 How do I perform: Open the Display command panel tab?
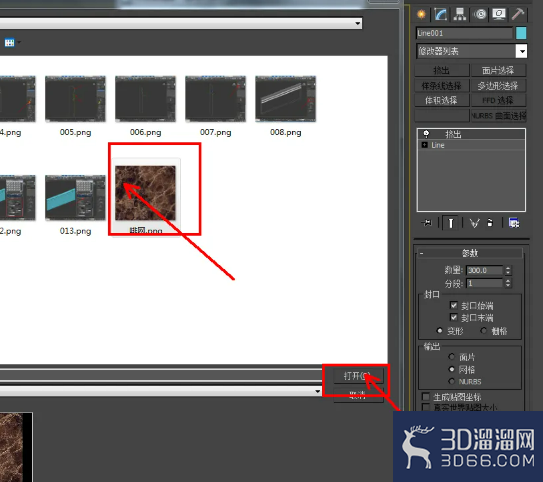(499, 14)
